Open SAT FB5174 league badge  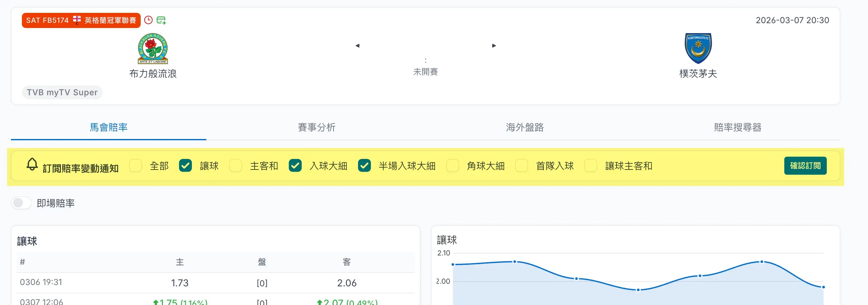tap(81, 21)
